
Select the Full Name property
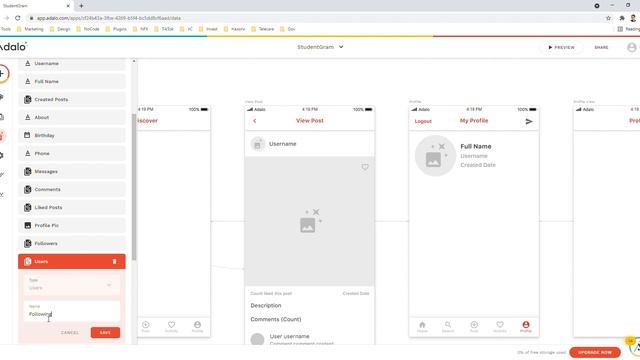[72, 82]
